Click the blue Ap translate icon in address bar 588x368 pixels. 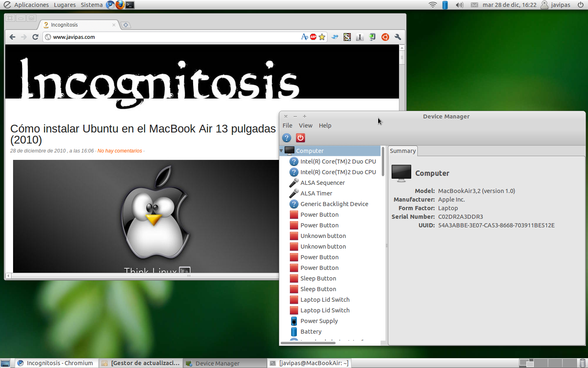[x=305, y=37]
